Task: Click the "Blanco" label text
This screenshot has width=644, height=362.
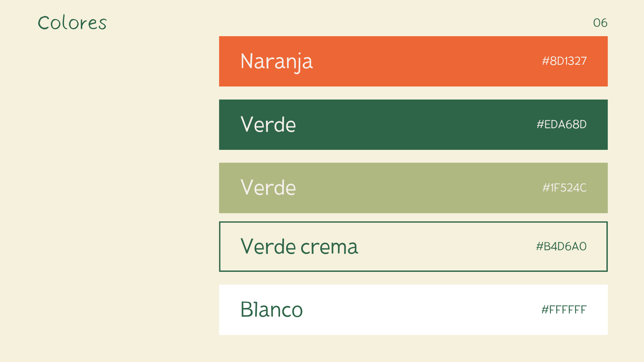Action: [272, 309]
